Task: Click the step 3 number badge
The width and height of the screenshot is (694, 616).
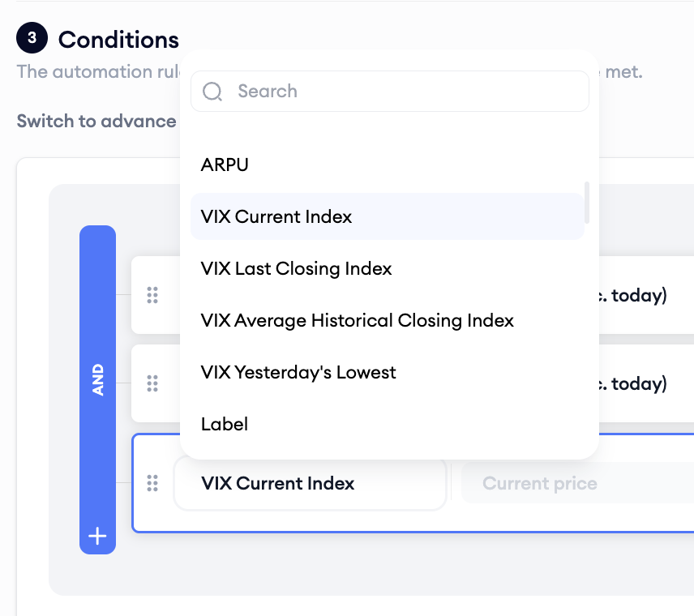Action: tap(32, 37)
